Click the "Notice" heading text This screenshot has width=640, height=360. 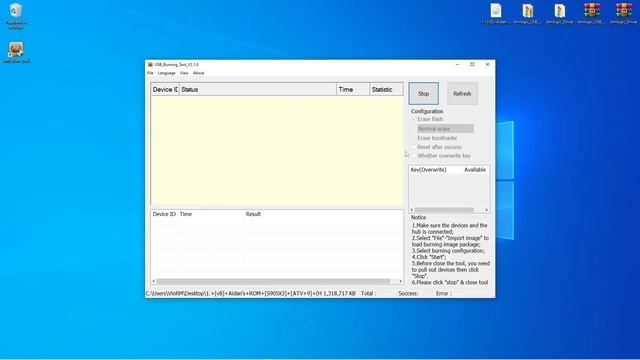418,218
